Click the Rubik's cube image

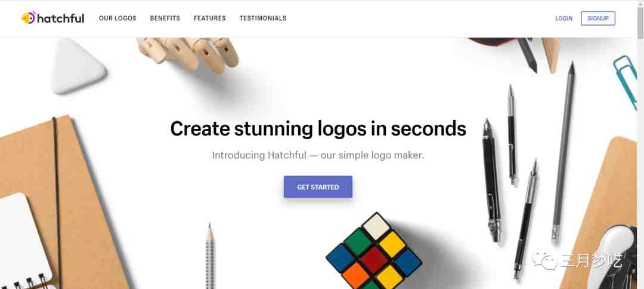[x=374, y=251]
